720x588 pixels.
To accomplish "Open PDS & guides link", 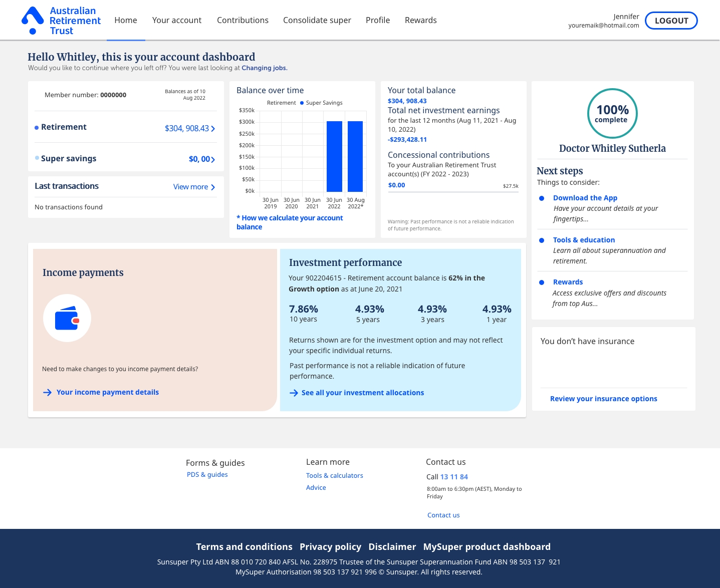I will click(x=207, y=474).
